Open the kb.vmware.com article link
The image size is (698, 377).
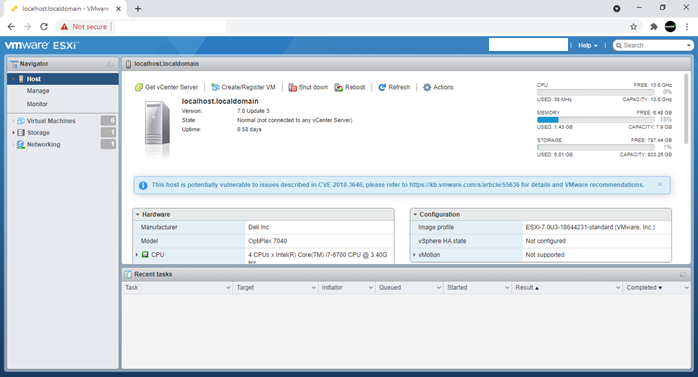click(464, 185)
